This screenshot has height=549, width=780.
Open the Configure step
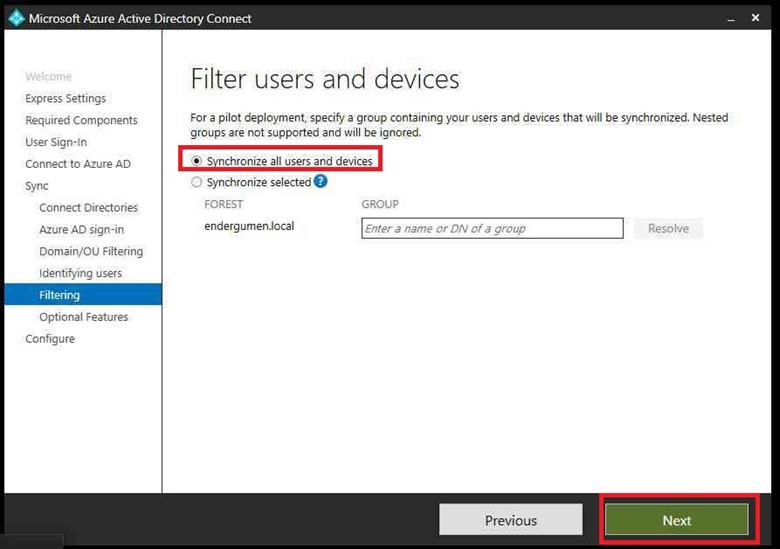point(50,339)
